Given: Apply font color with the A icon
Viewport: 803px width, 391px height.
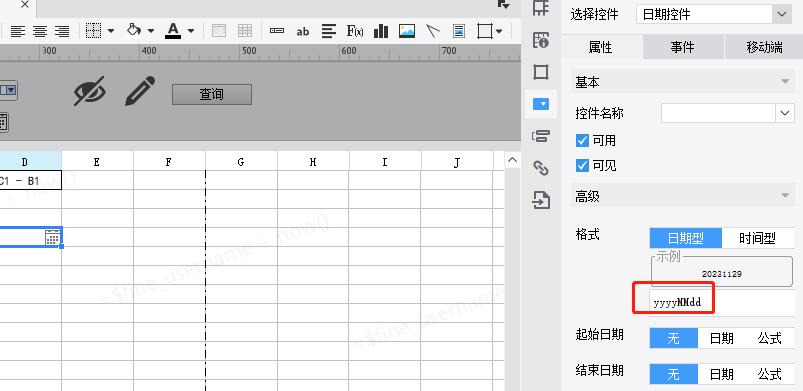Looking at the screenshot, I should (x=173, y=31).
